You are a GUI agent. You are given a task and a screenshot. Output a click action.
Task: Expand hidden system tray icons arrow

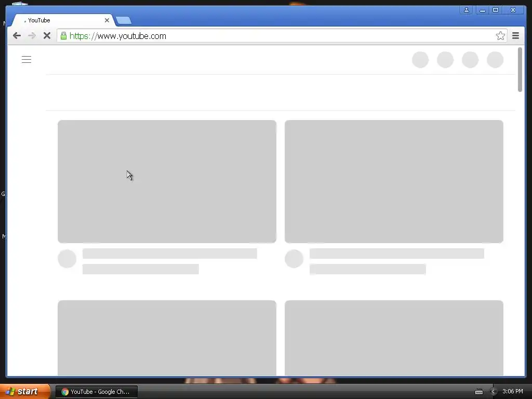point(494,392)
